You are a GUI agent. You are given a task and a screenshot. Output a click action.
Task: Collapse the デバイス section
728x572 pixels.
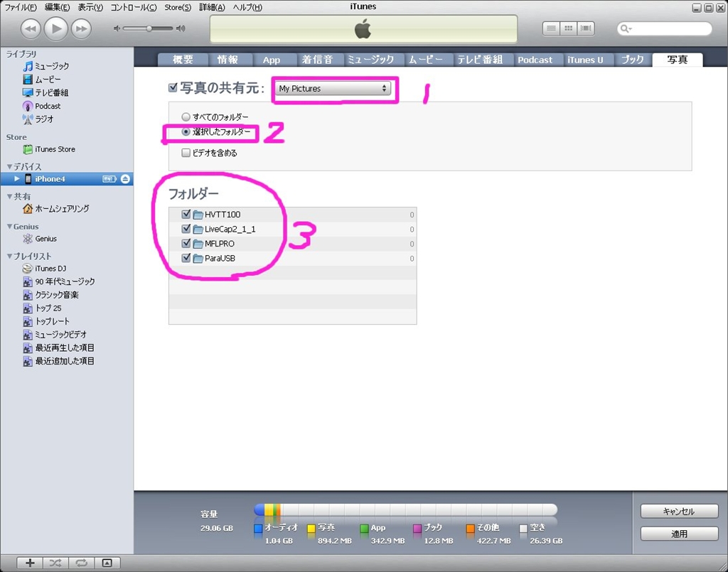(9, 166)
